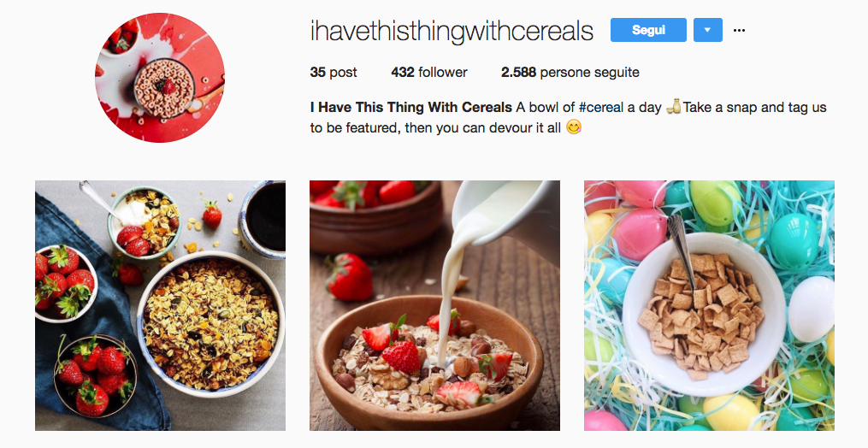Click the 'Take a snap and tag us' bio text
The image size is (868, 448).
755,108
